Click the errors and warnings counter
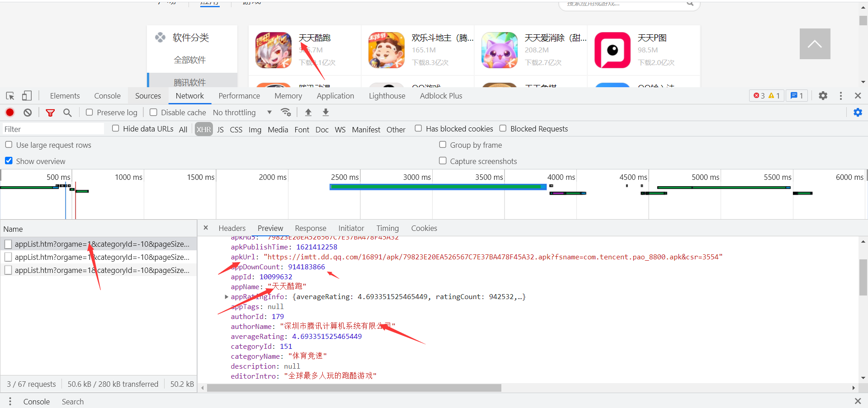Viewport: 868px width, 408px height. coord(766,96)
